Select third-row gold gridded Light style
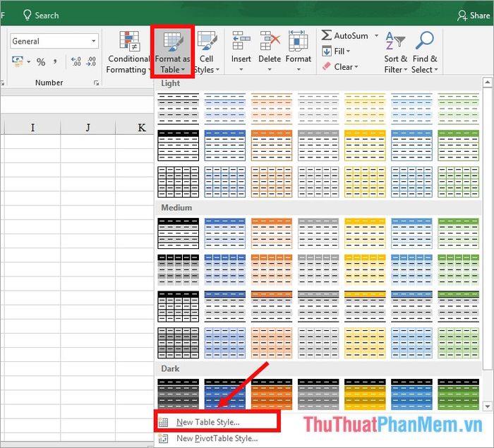 click(365, 182)
